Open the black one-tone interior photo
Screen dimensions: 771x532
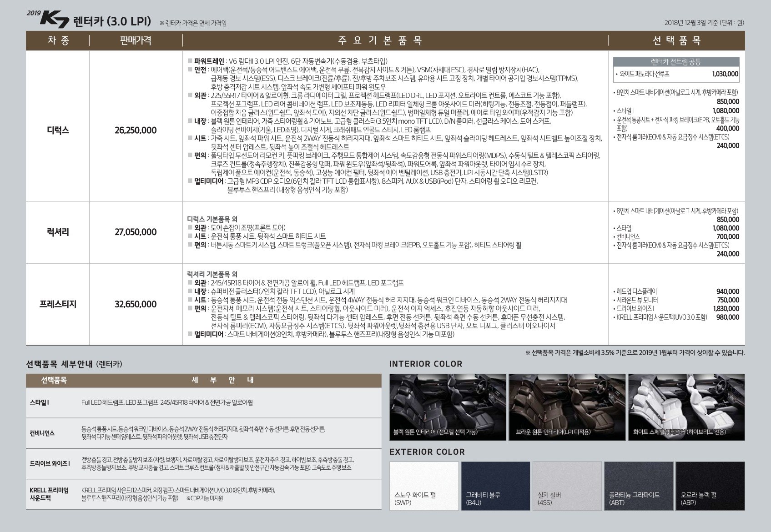click(448, 407)
